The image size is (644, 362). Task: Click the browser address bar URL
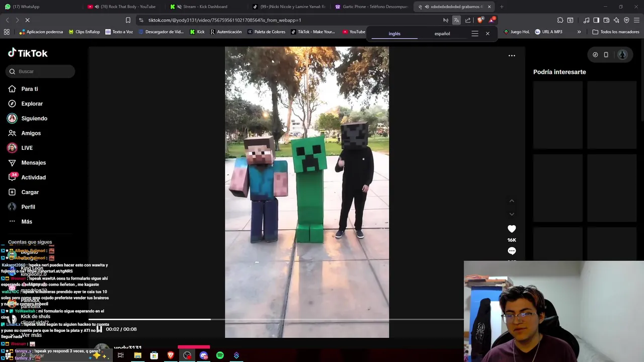click(224, 20)
